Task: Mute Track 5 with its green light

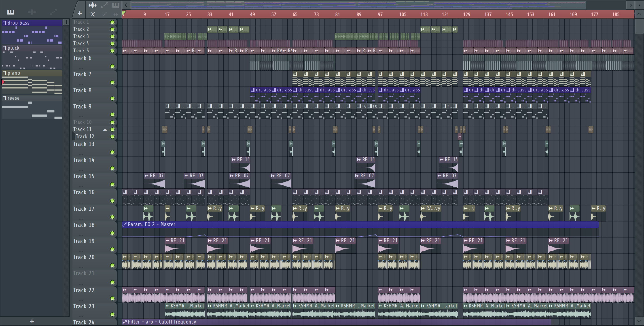Action: tap(112, 51)
